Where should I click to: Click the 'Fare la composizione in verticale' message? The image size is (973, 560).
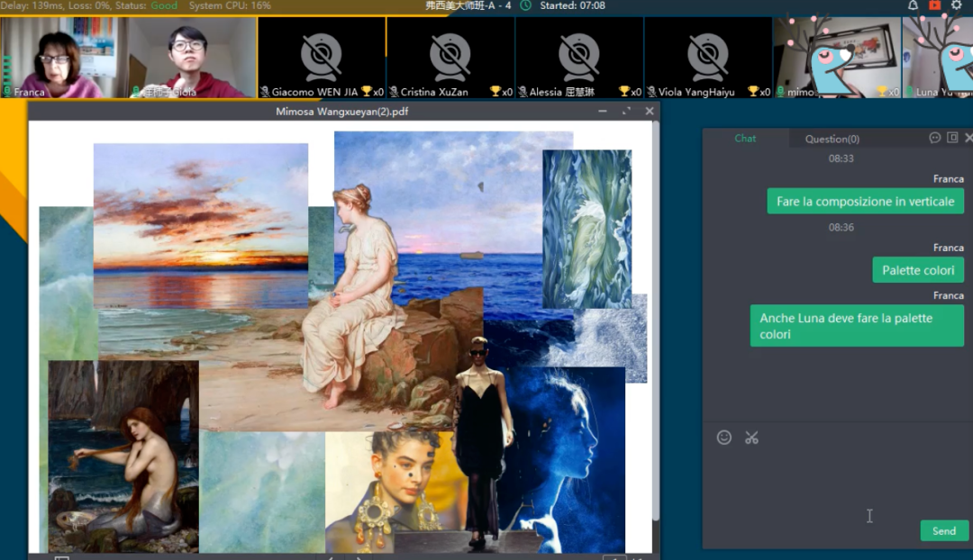[865, 202]
